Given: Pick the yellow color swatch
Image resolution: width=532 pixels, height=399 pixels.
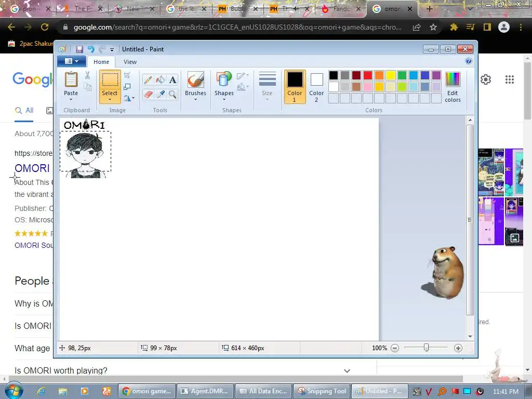Looking at the screenshot, I should point(391,75).
